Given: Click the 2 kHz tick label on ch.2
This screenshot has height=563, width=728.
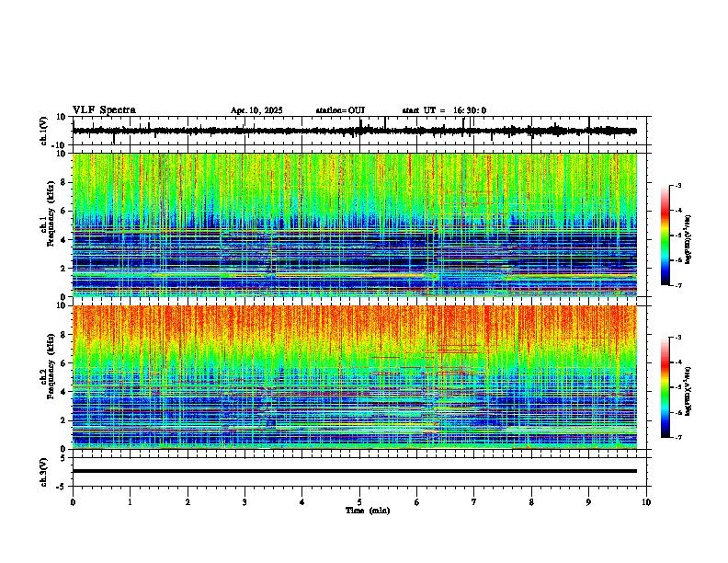Looking at the screenshot, I should 64,420.
